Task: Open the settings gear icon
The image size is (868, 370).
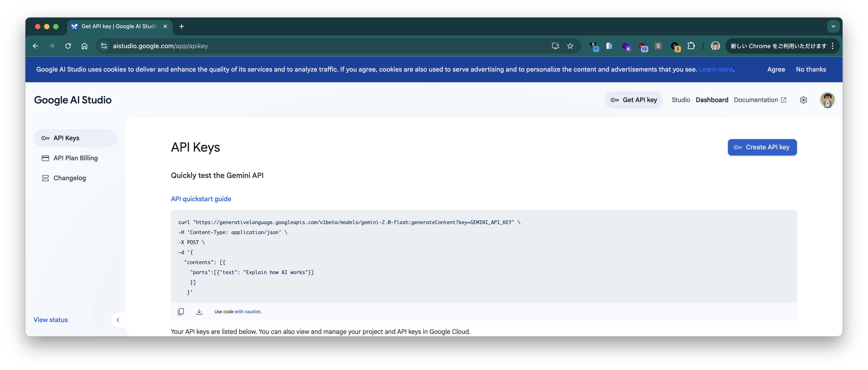Action: point(803,100)
